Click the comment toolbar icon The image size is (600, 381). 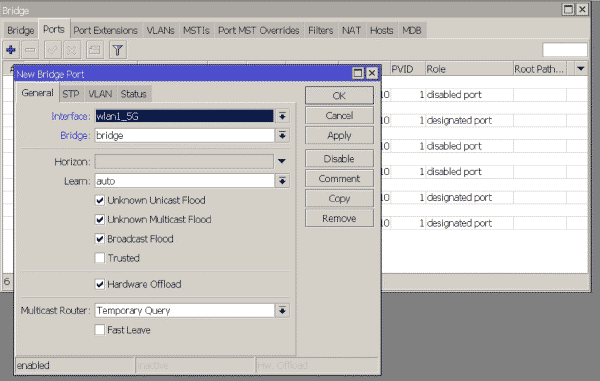coord(95,50)
